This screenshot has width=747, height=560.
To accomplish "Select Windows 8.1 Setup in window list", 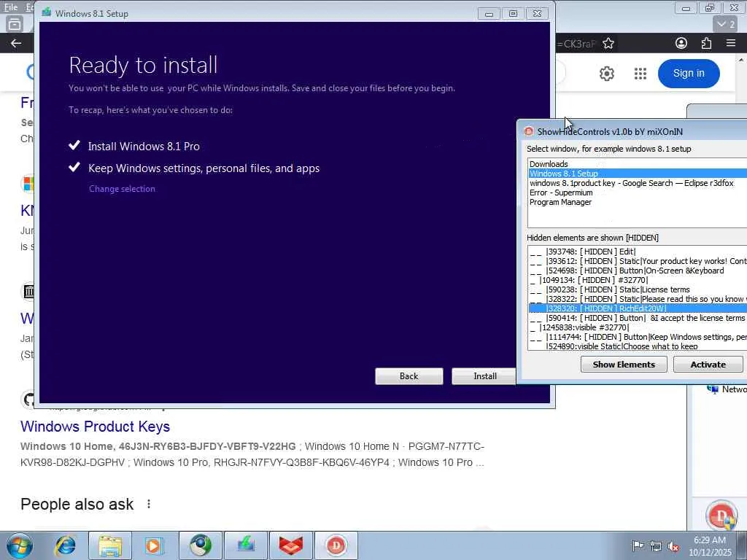I will pos(638,174).
